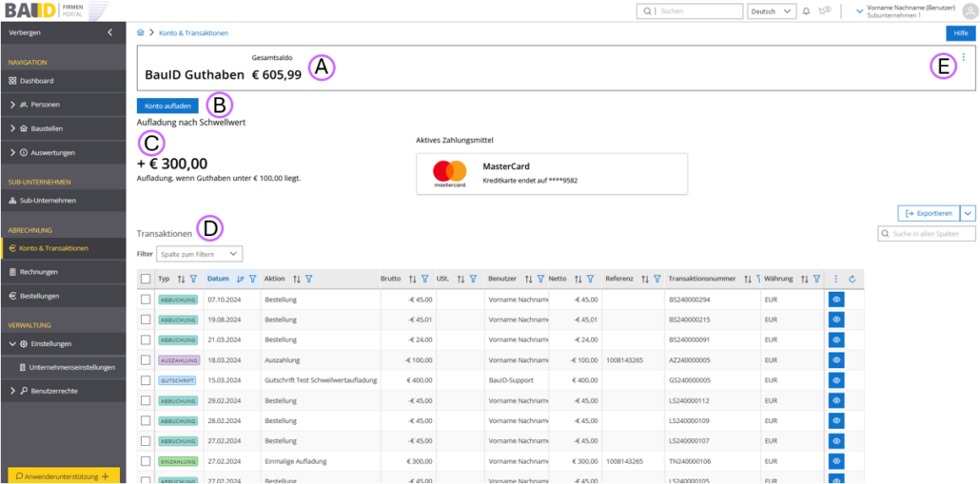Open the notifications bell icon
Viewport: 980px width, 484px height.
click(806, 11)
